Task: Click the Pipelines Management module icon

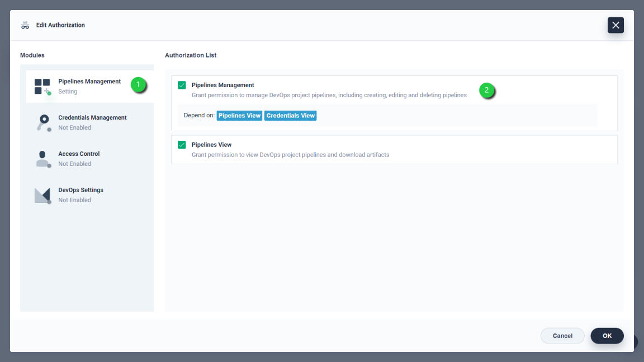Action: point(42,87)
